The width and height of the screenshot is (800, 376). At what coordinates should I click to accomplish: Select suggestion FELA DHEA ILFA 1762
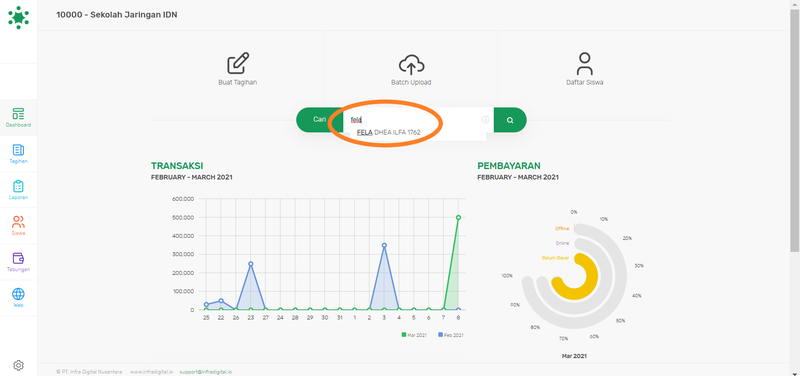tap(389, 132)
